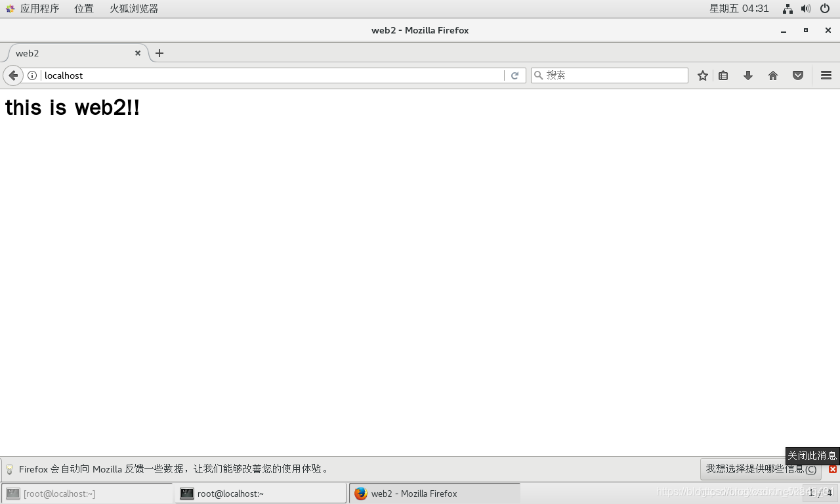Open workspace switcher showing 1 / 4
This screenshot has width=840, height=504.
[x=820, y=493]
